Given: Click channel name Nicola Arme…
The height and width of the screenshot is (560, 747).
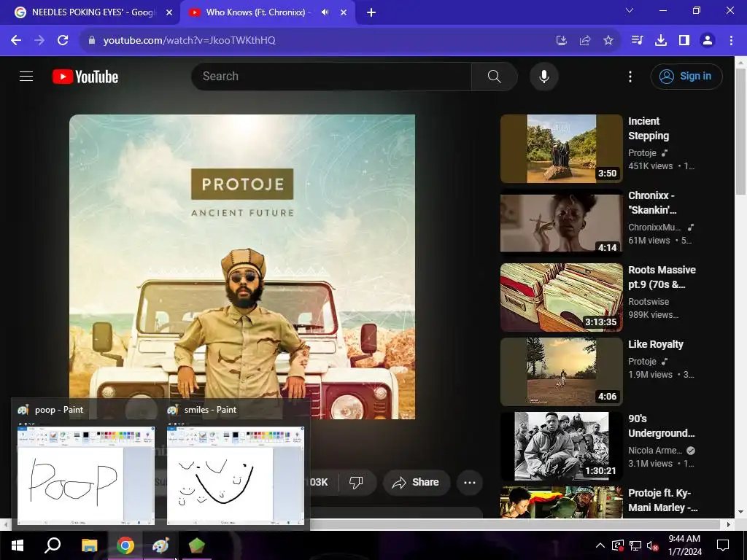Looking at the screenshot, I should pyautogui.click(x=655, y=451).
